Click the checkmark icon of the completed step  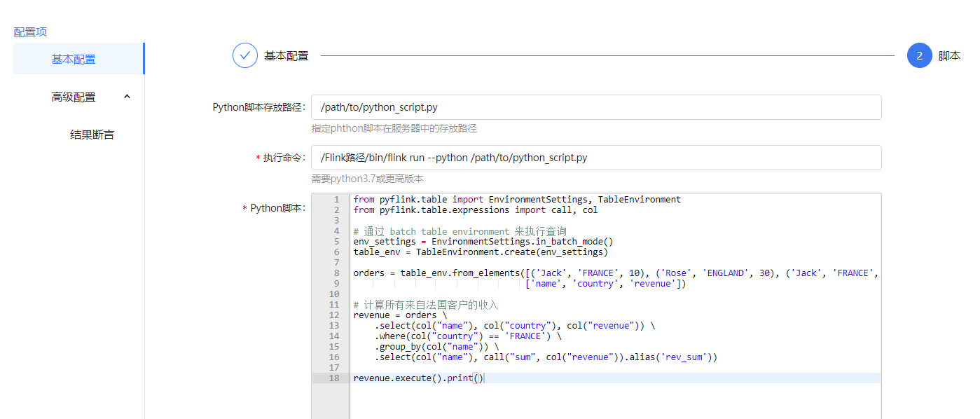pyautogui.click(x=245, y=55)
